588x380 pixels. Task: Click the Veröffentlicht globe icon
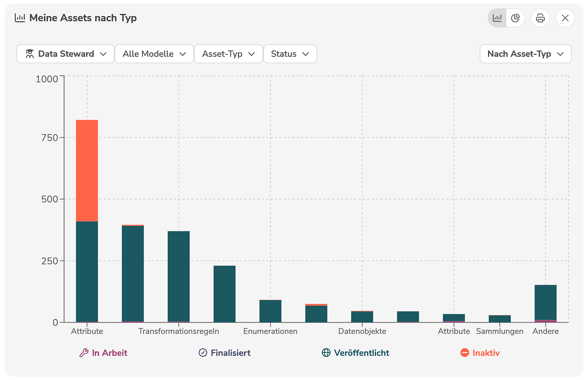click(326, 353)
